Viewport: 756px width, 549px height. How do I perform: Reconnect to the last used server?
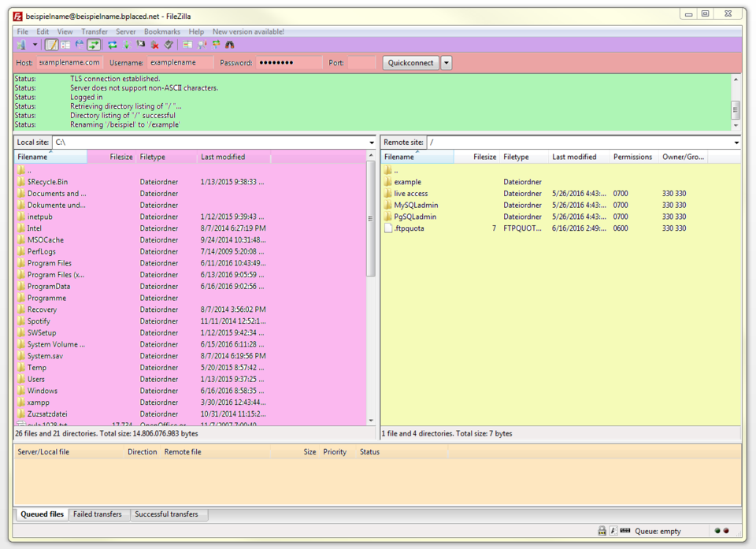tap(169, 45)
